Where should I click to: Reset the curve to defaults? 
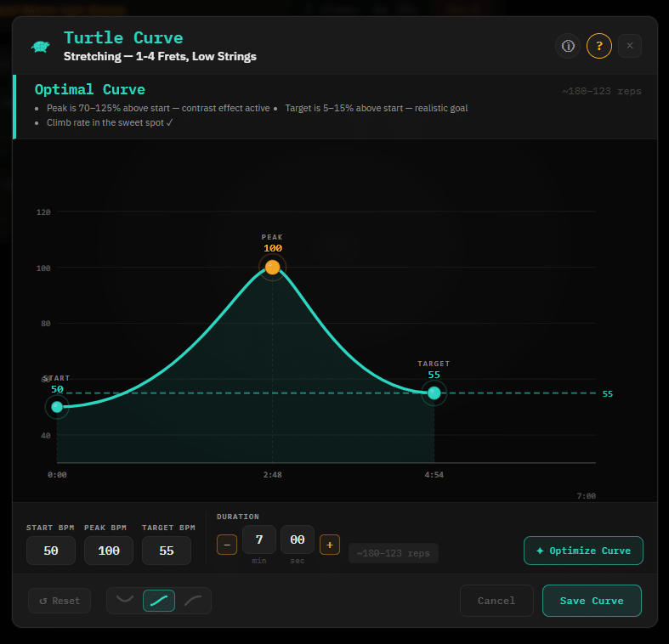click(60, 601)
